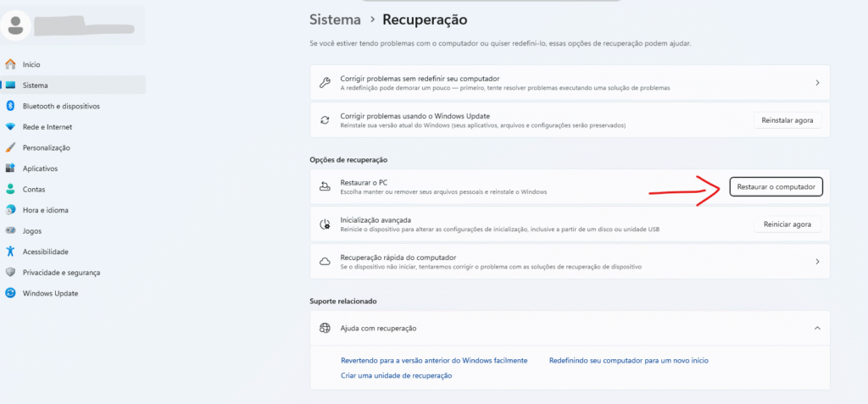Image resolution: width=868 pixels, height=404 pixels.
Task: Click the Opções de recuperação heading
Action: 348,160
